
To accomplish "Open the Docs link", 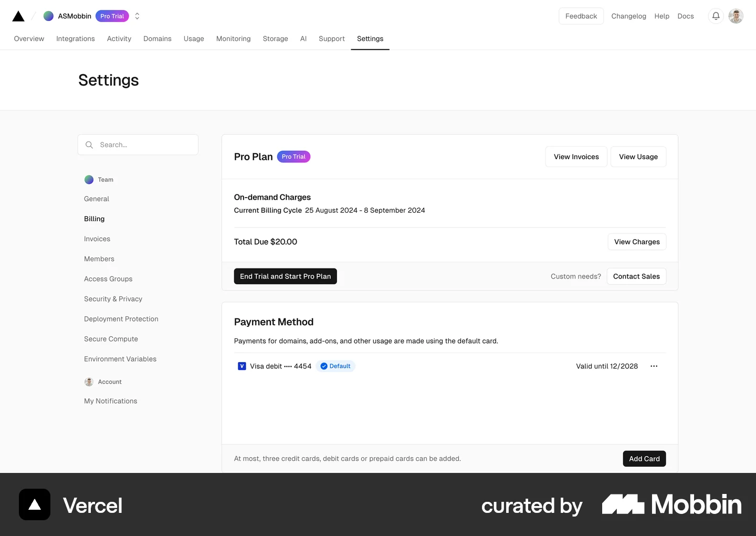I will [686, 16].
